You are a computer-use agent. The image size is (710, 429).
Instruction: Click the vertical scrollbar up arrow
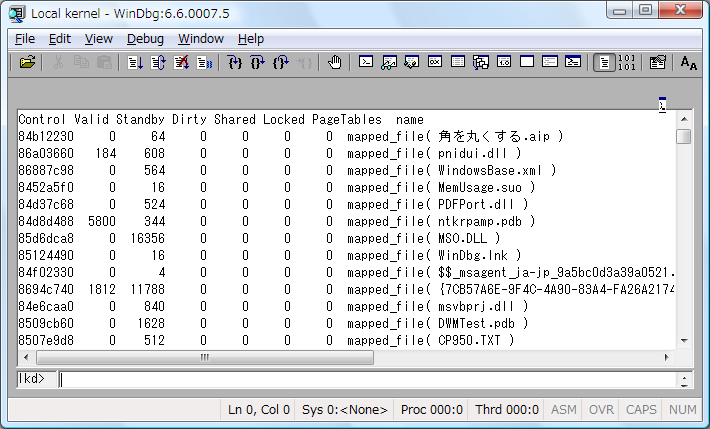point(684,119)
